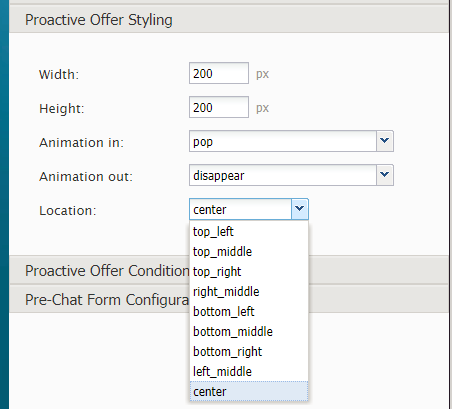Select left_middle location option

pyautogui.click(x=249, y=372)
